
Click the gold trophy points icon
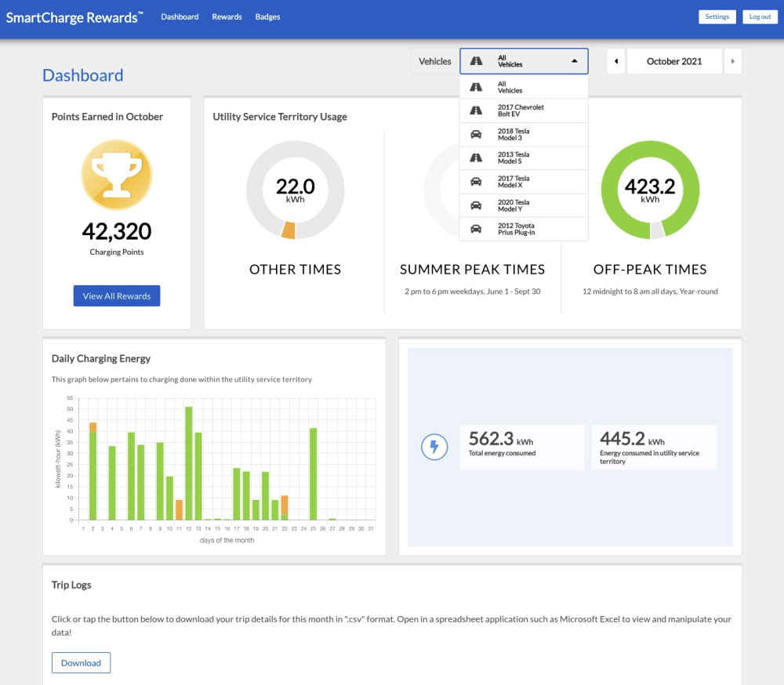[117, 175]
